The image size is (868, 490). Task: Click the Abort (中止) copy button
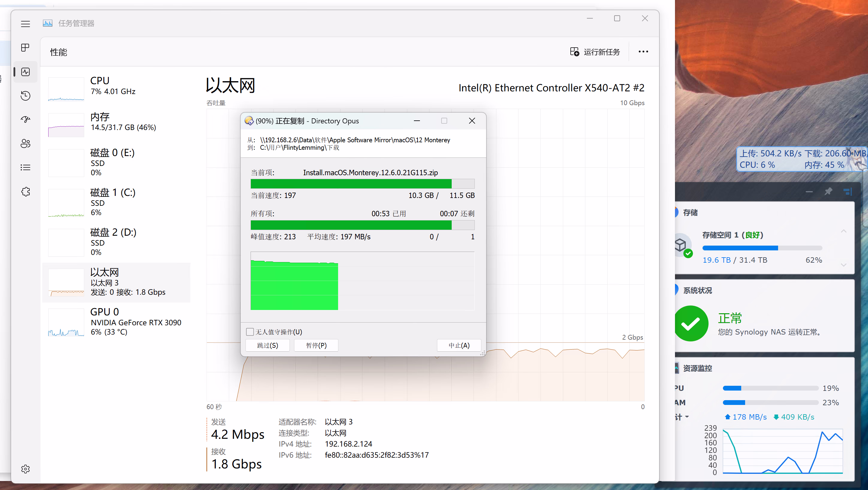click(x=459, y=345)
